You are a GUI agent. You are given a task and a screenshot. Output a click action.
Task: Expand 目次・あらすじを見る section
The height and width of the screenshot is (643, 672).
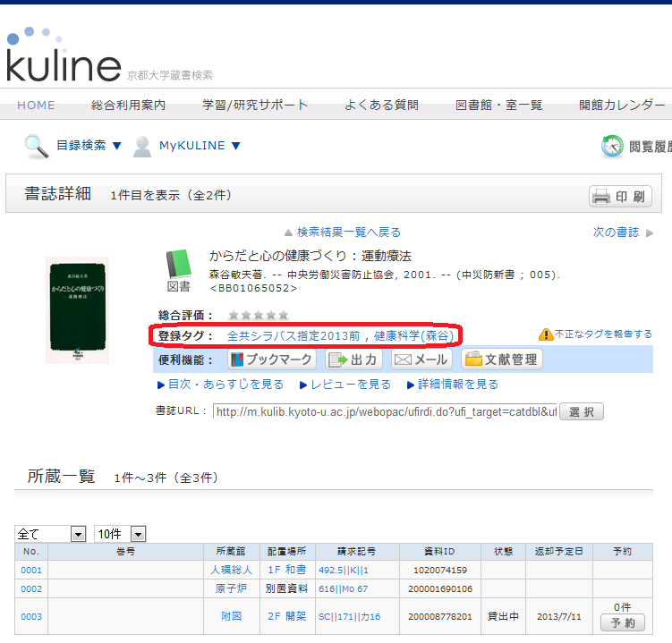point(221,385)
